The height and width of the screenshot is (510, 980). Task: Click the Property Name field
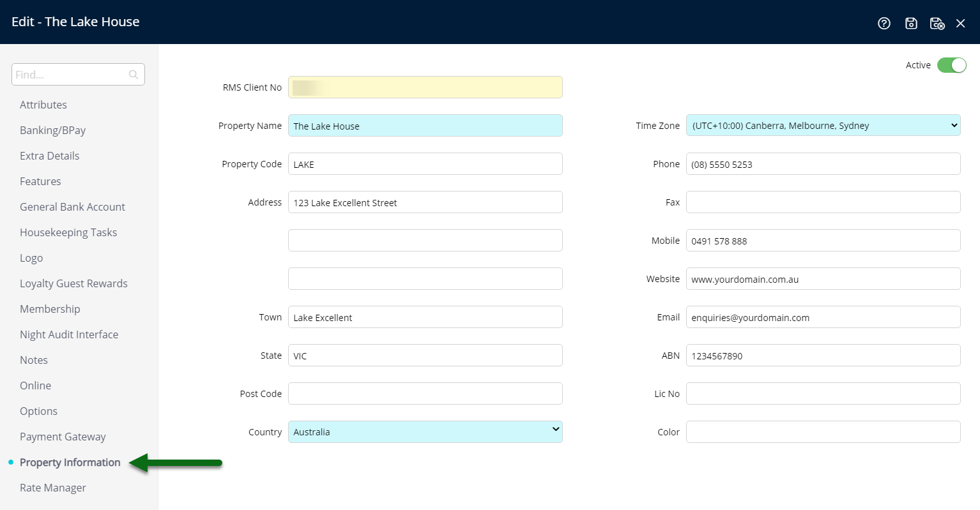[425, 126]
